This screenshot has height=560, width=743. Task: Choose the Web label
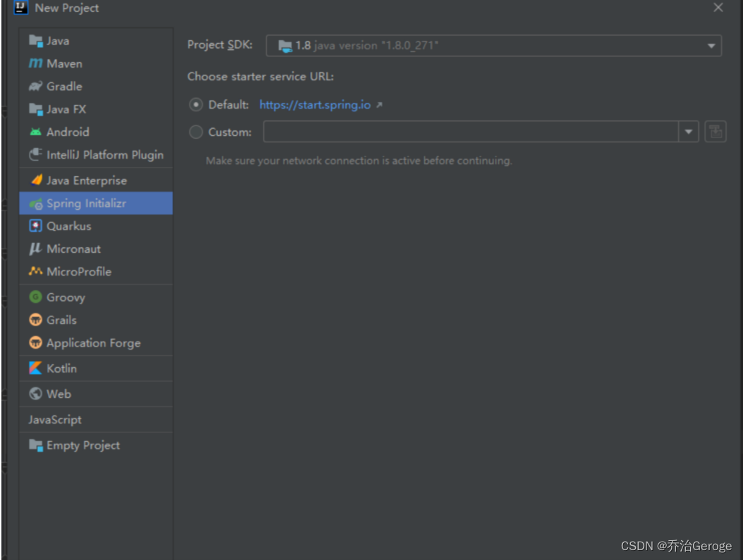click(x=59, y=394)
